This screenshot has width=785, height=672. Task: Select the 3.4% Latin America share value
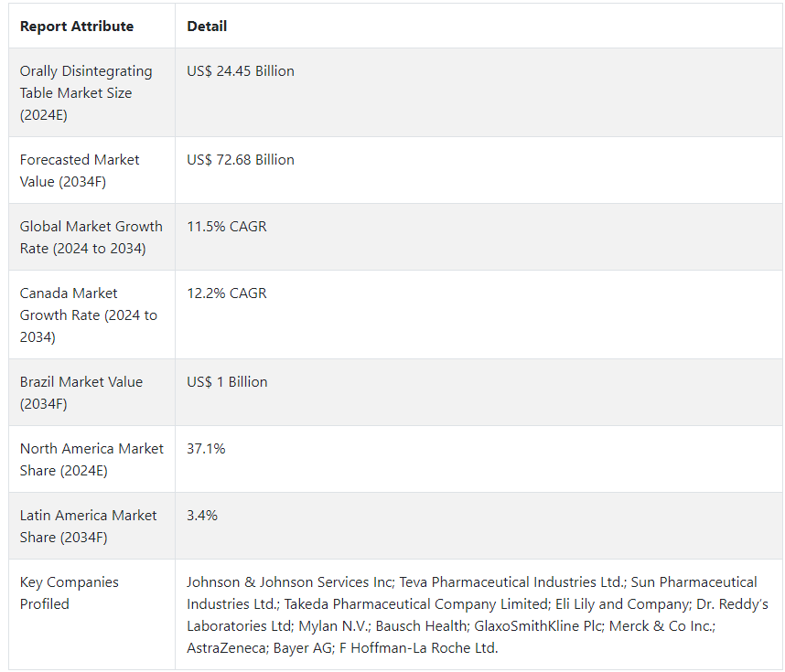(202, 516)
